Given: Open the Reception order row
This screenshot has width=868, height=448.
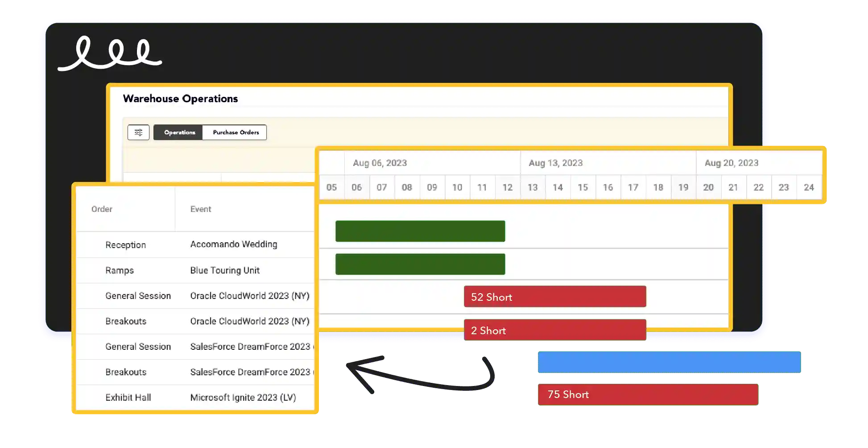Looking at the screenshot, I should 125,245.
